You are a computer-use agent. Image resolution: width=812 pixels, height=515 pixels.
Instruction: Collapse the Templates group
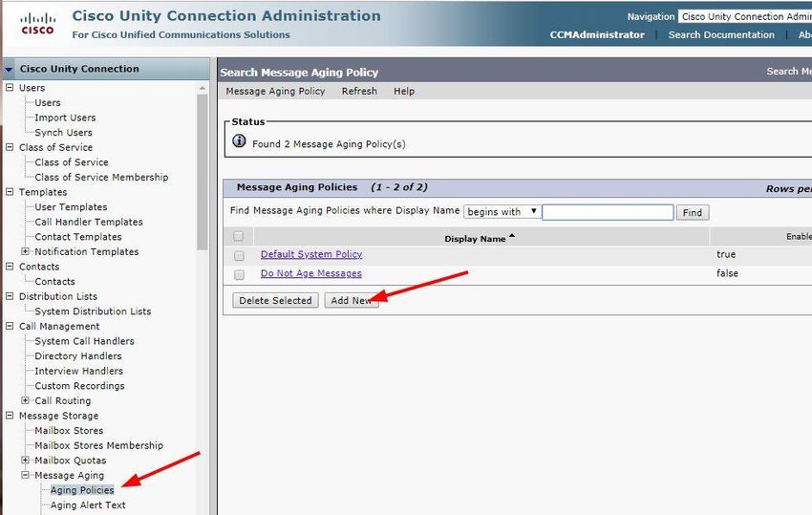(10, 192)
